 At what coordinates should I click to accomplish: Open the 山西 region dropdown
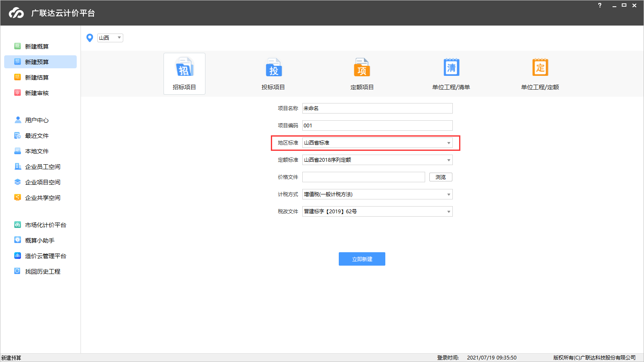[110, 38]
